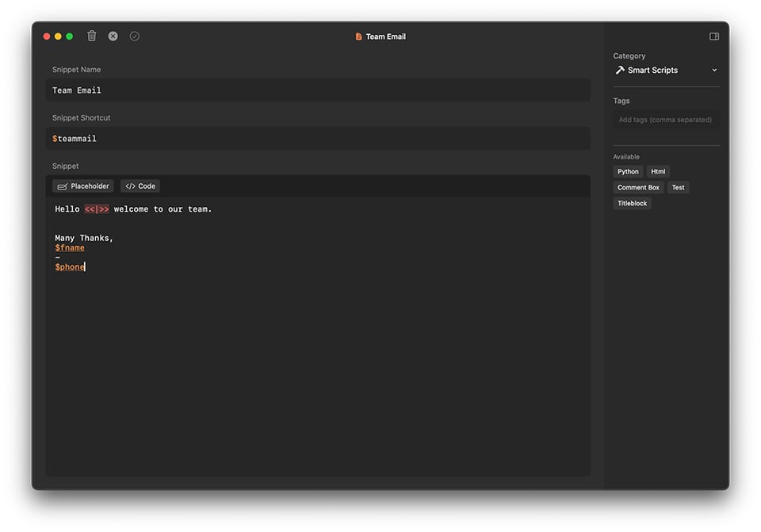Insert a Placeholder using its button
Viewport: 761px width, 532px height.
tap(82, 186)
